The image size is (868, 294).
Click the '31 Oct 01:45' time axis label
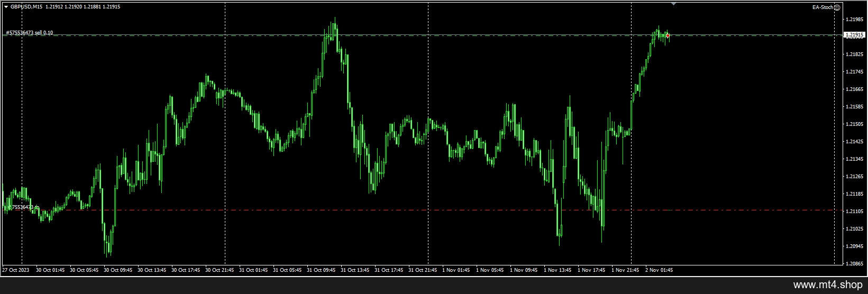253,270
